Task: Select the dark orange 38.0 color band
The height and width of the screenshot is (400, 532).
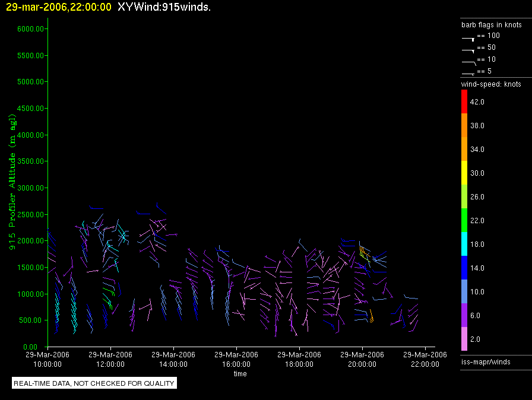Action: coord(464,125)
